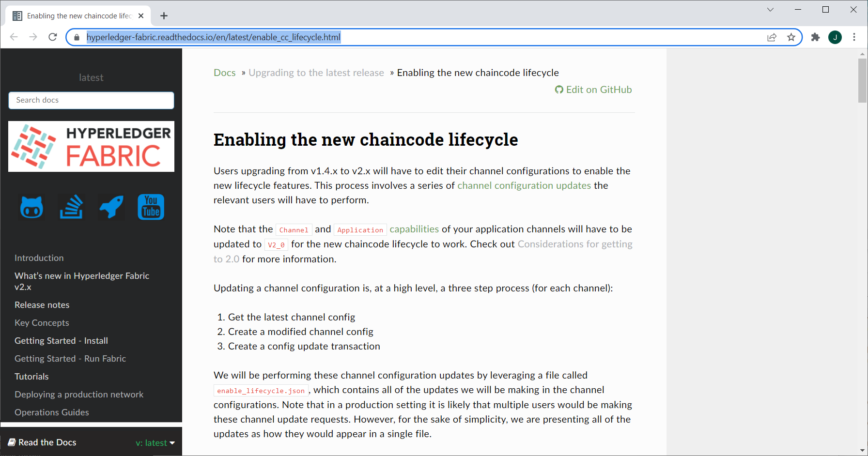Share this page icon

tap(772, 37)
